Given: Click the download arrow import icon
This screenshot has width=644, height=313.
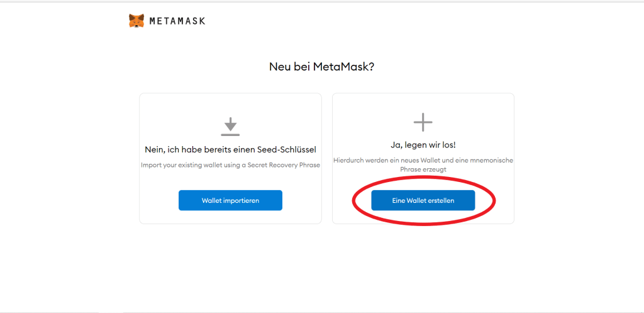Looking at the screenshot, I should (230, 126).
